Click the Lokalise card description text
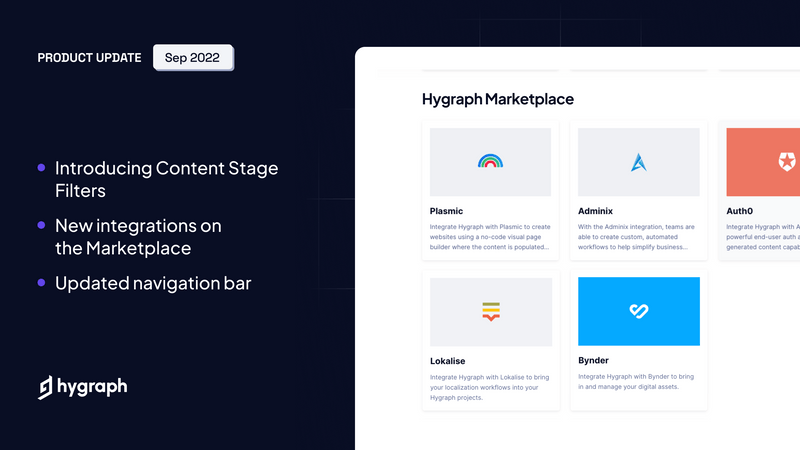Image resolution: width=800 pixels, height=450 pixels. coord(489,387)
